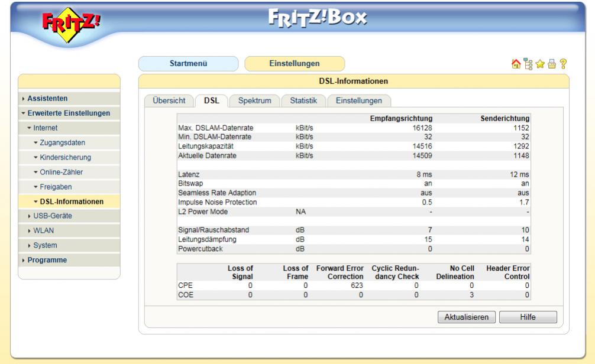
Task: Switch to the Spektrum tab
Action: pos(255,101)
